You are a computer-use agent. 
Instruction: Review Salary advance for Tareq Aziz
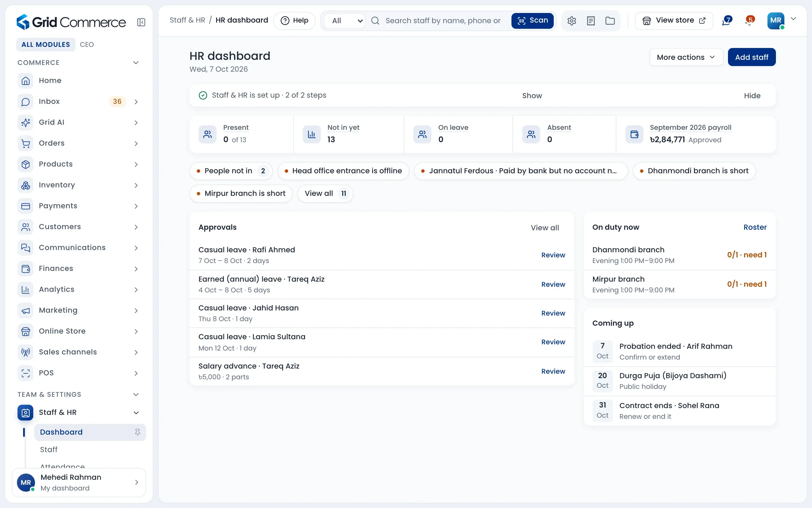pyautogui.click(x=553, y=371)
